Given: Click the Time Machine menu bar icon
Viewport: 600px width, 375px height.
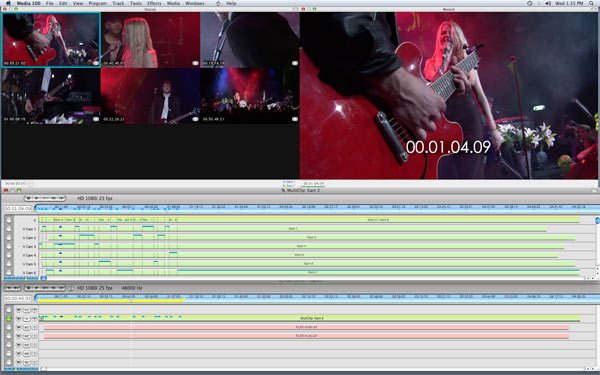Looking at the screenshot, I should point(530,3).
